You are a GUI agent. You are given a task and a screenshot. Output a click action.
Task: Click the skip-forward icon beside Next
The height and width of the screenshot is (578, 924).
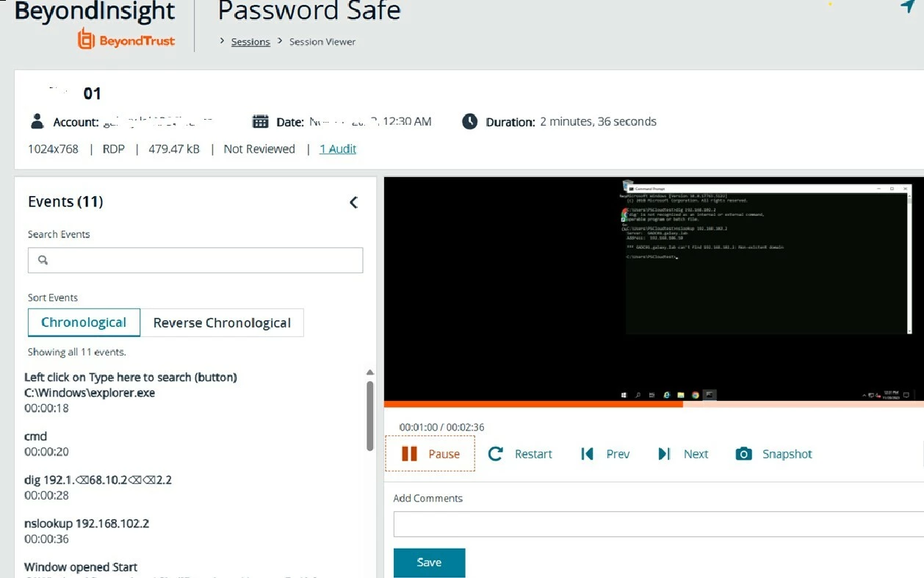(x=664, y=454)
